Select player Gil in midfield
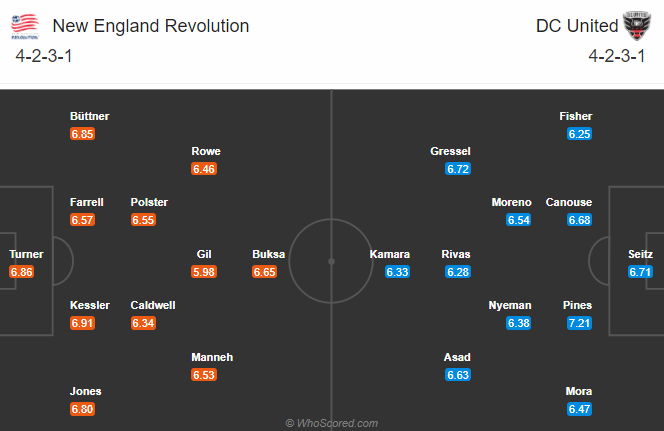The height and width of the screenshot is (431, 664). (206, 254)
